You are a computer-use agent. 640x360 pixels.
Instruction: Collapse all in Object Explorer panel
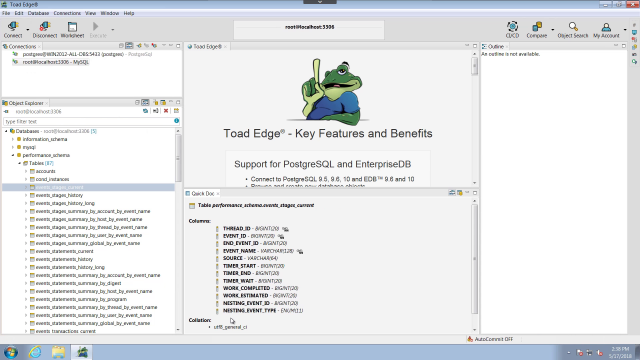point(137,102)
